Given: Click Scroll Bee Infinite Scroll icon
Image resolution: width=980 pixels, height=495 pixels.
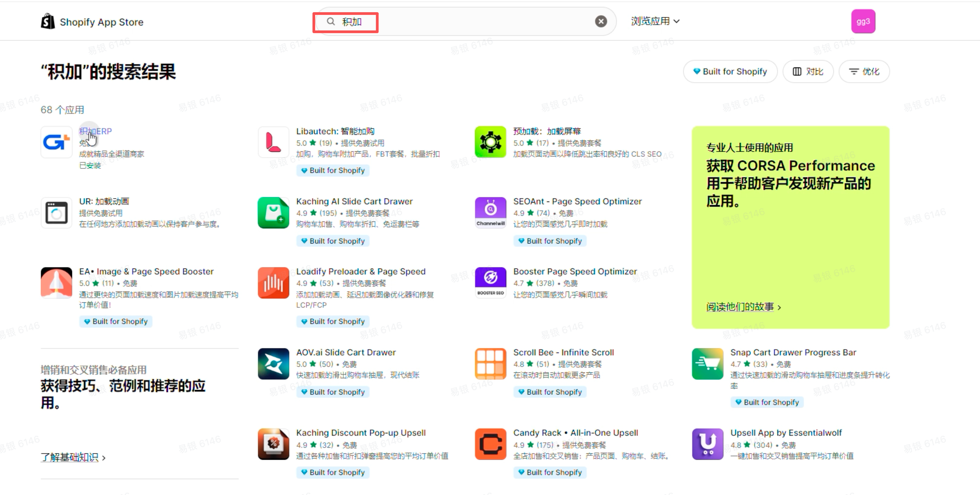Looking at the screenshot, I should pos(490,363).
